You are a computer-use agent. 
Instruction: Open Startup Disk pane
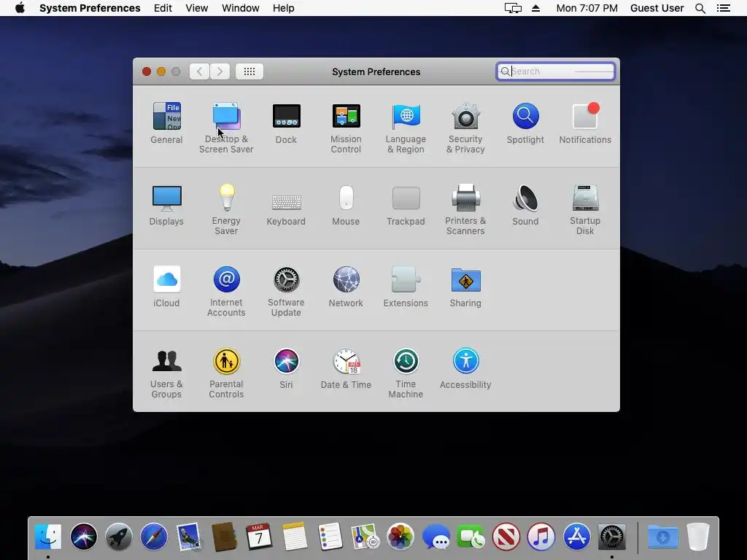tap(585, 209)
